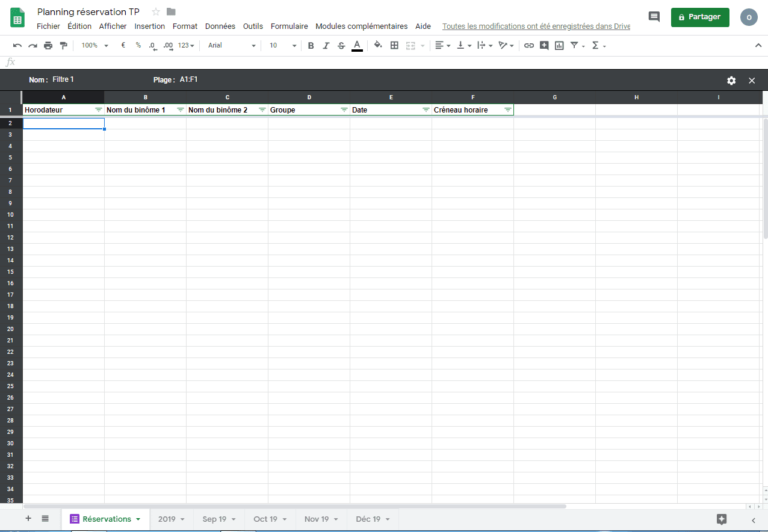
Task: Open the borders tool
Action: pos(394,46)
